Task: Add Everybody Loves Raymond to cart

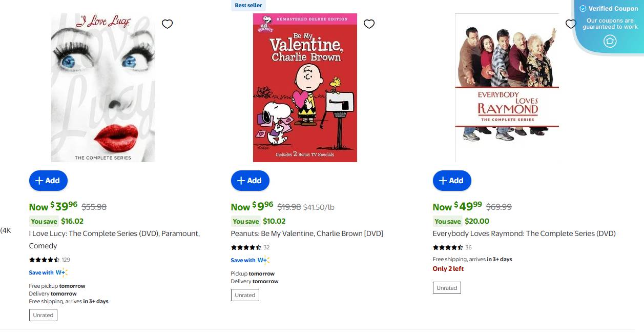Action: [x=452, y=180]
